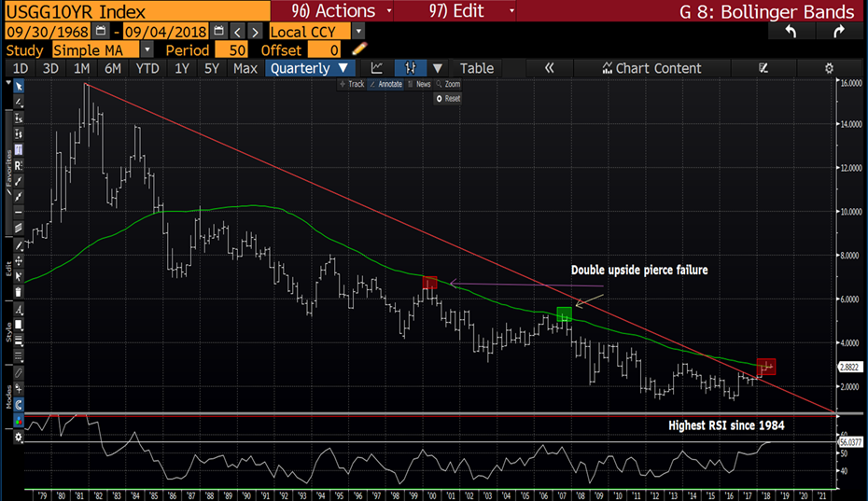Open the font style A tool

point(19,309)
